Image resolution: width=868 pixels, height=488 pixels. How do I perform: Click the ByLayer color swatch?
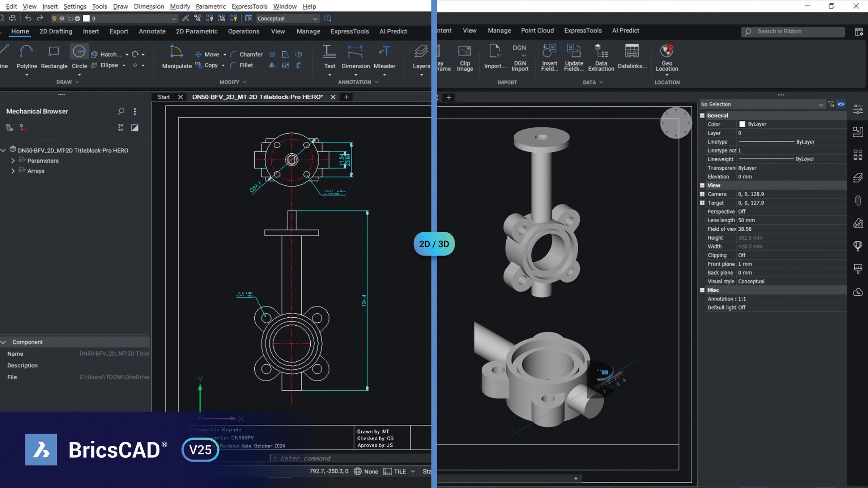pyautogui.click(x=742, y=124)
